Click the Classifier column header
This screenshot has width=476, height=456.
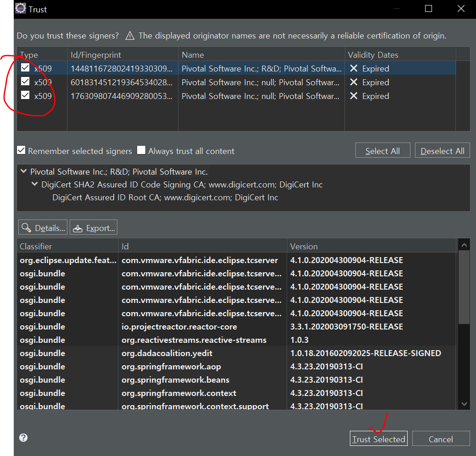[x=67, y=246]
